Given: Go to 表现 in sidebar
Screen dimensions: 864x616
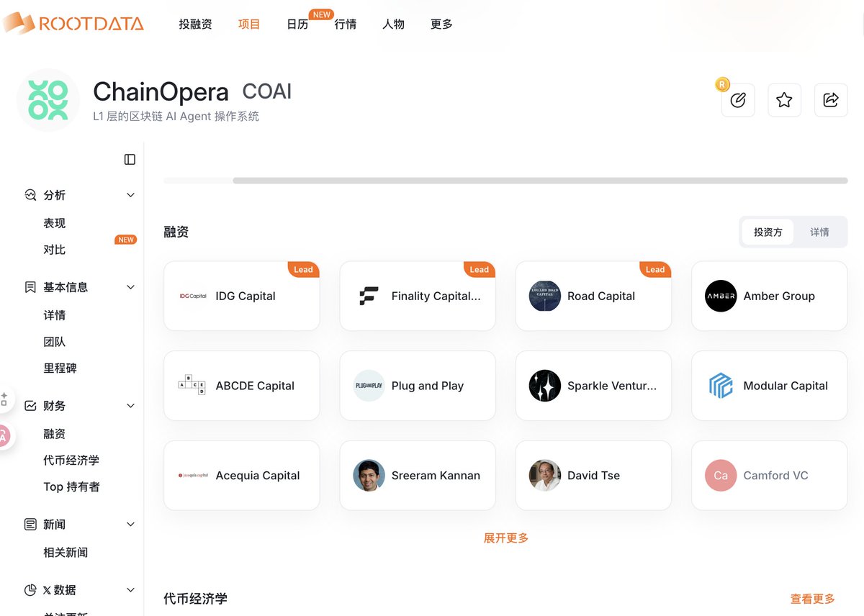Looking at the screenshot, I should point(55,223).
